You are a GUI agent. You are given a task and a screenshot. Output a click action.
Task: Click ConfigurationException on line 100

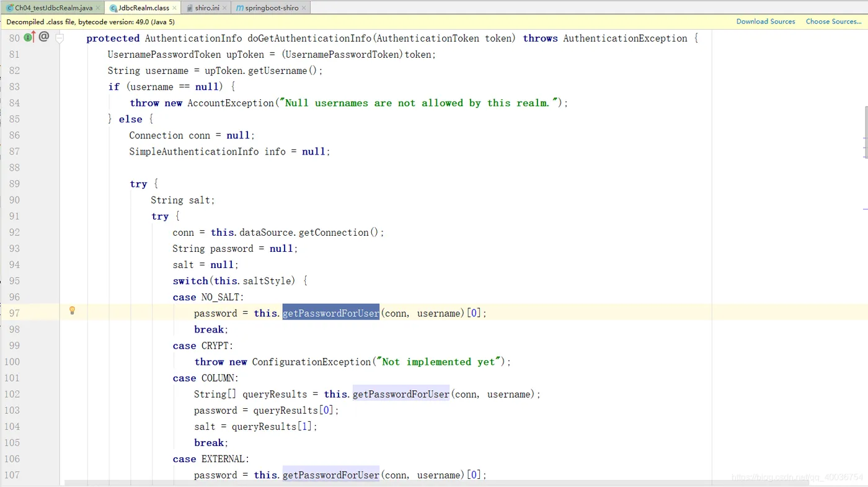[311, 362]
